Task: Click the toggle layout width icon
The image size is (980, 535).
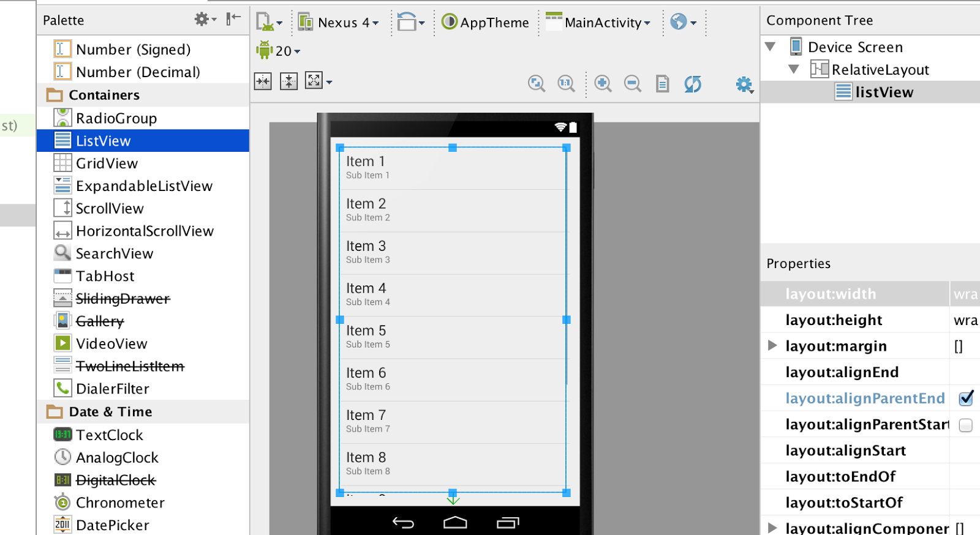Action: click(x=263, y=81)
